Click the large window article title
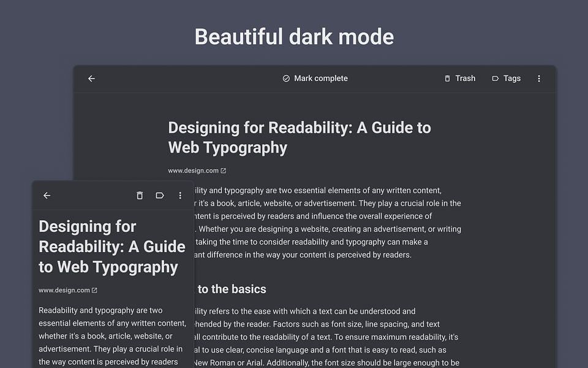 (300, 137)
